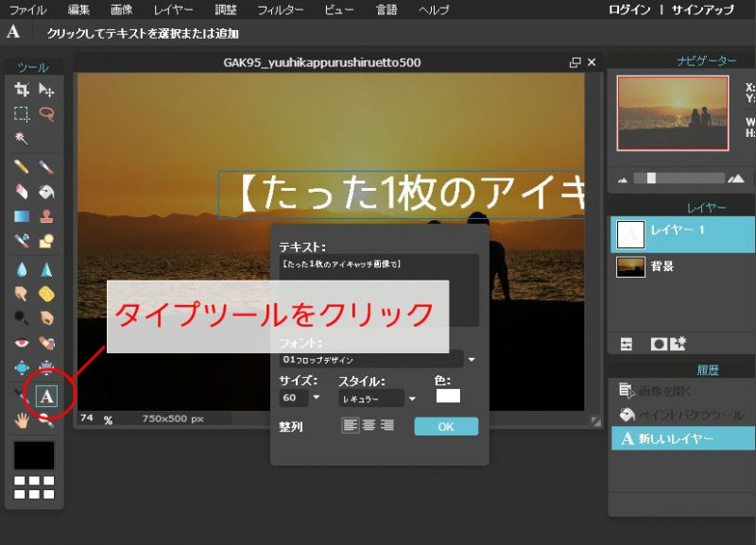Click new layer icon in Layers panel
The image size is (756, 545).
click(x=678, y=344)
